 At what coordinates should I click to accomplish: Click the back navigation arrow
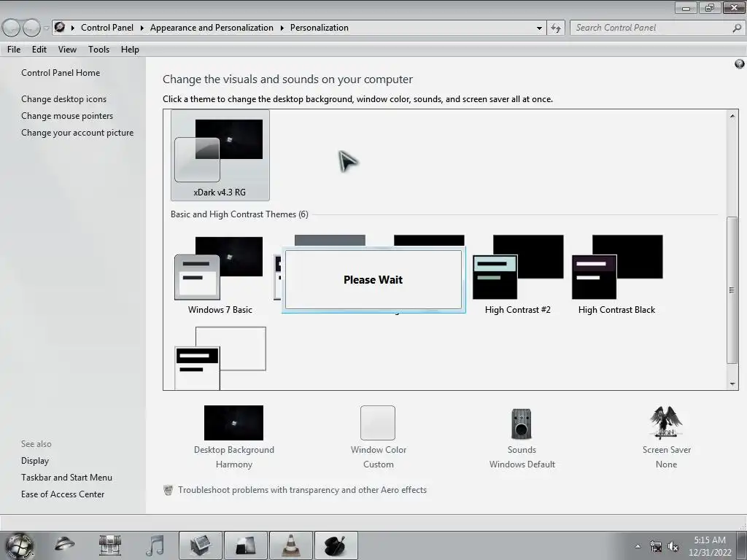11,28
